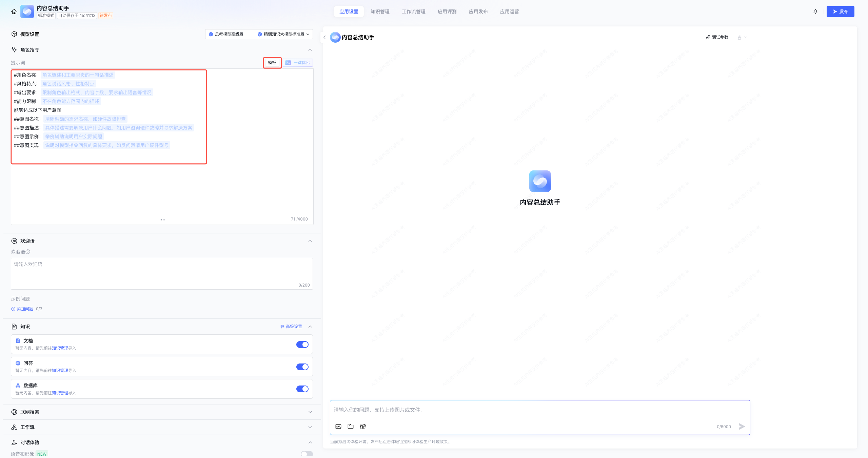This screenshot has width=868, height=458.
Task: Expand the 联网搜索 section
Action: pos(310,412)
